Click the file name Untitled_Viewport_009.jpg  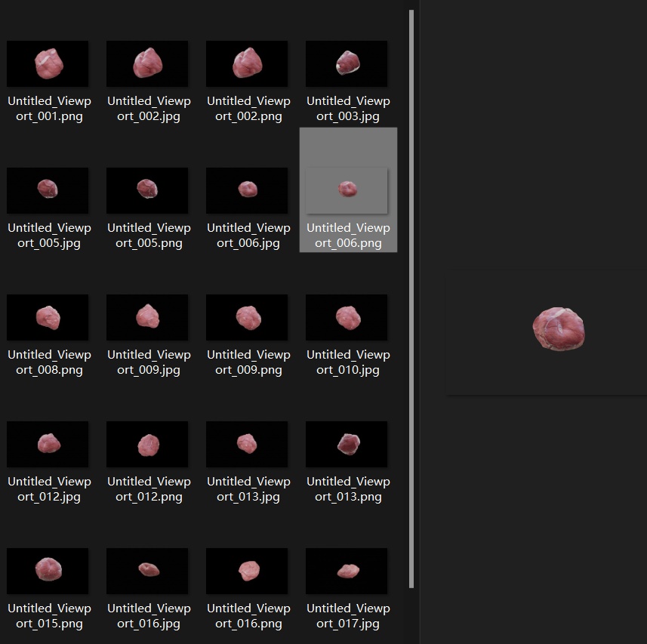149,362
